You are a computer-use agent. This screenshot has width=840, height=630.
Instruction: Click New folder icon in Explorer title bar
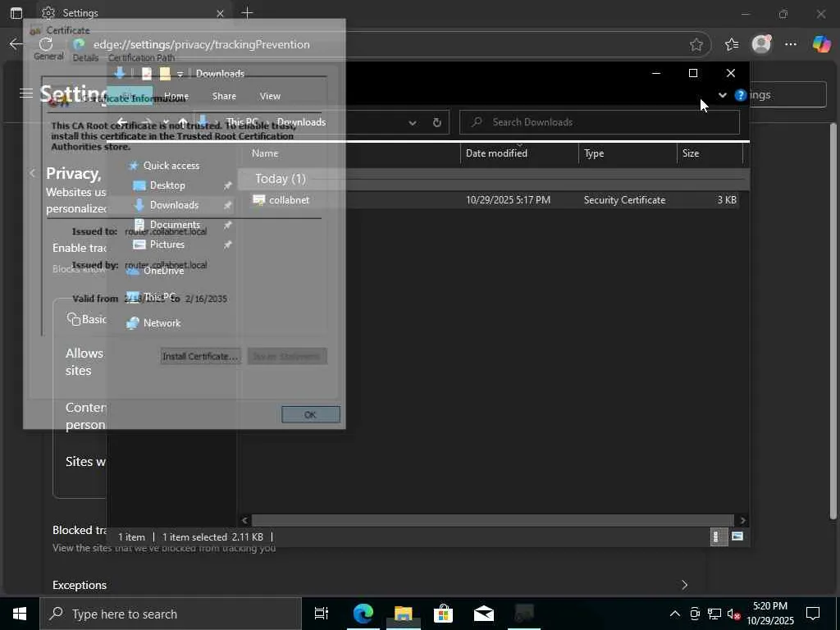pos(164,73)
